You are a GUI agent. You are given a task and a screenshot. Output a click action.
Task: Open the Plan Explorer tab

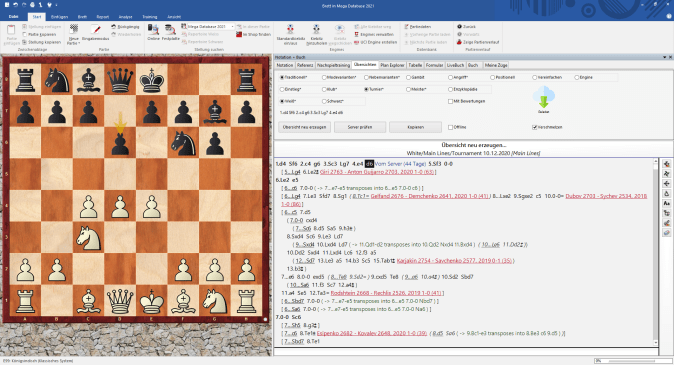[392, 65]
